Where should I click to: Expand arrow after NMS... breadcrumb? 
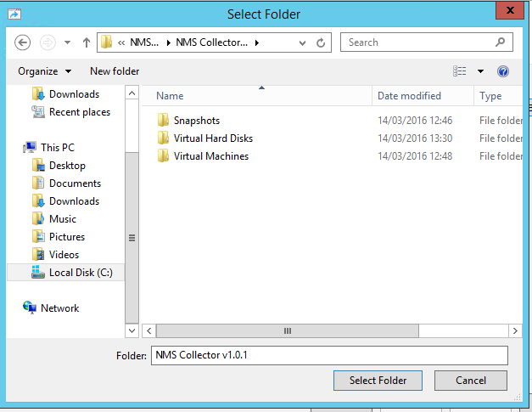169,42
